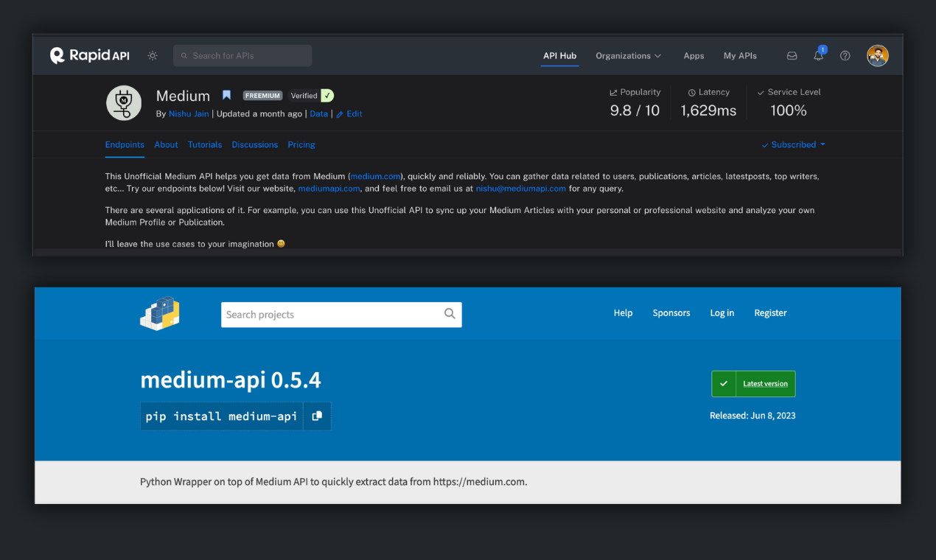Image resolution: width=936 pixels, height=560 pixels.
Task: Click the PyPI cube logo
Action: pyautogui.click(x=160, y=313)
